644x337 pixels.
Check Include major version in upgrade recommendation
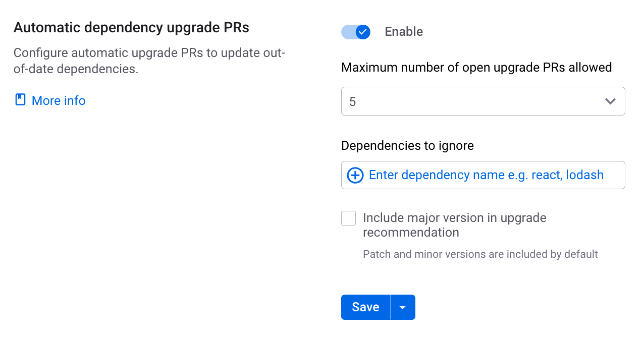pos(348,218)
